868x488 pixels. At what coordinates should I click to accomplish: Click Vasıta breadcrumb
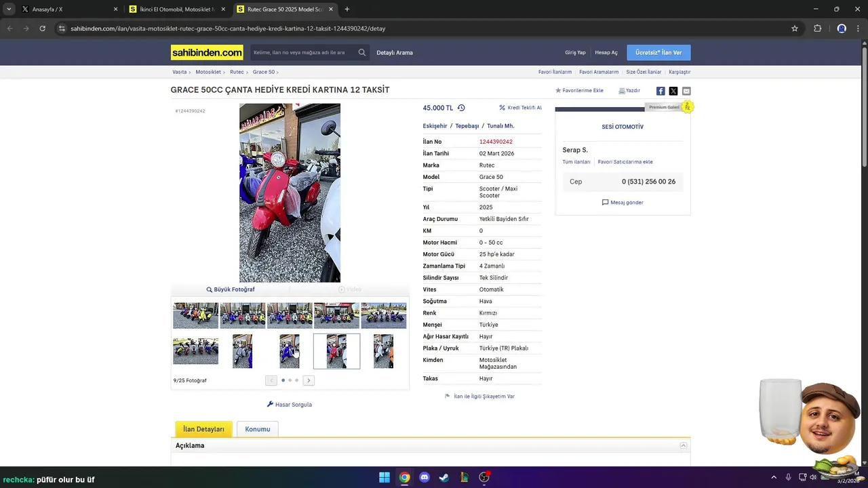click(x=179, y=72)
